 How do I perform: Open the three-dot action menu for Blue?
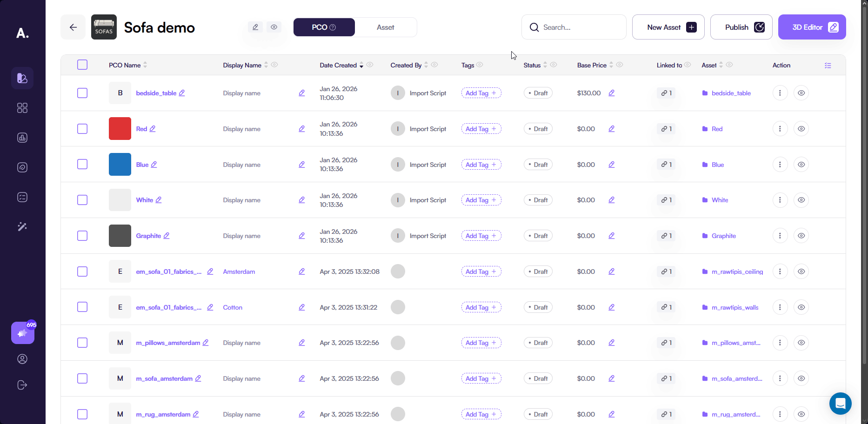[780, 165]
